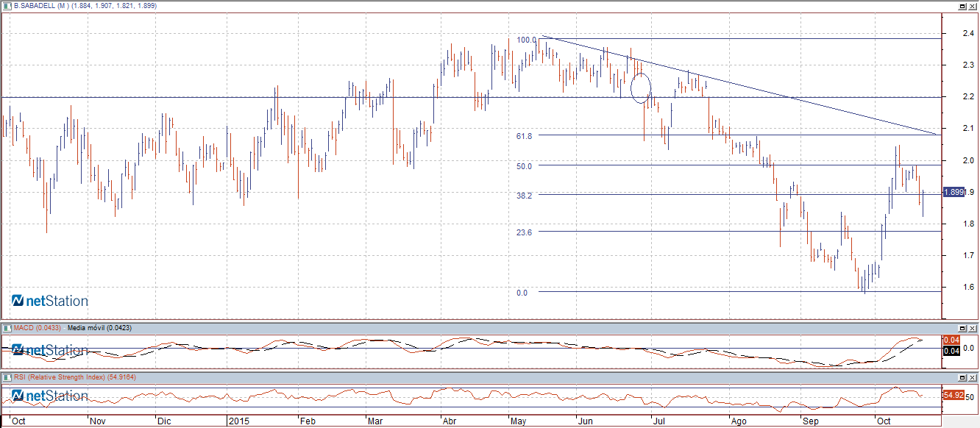Click the Ago label on time axis
This screenshot has width=980, height=428.
[738, 421]
